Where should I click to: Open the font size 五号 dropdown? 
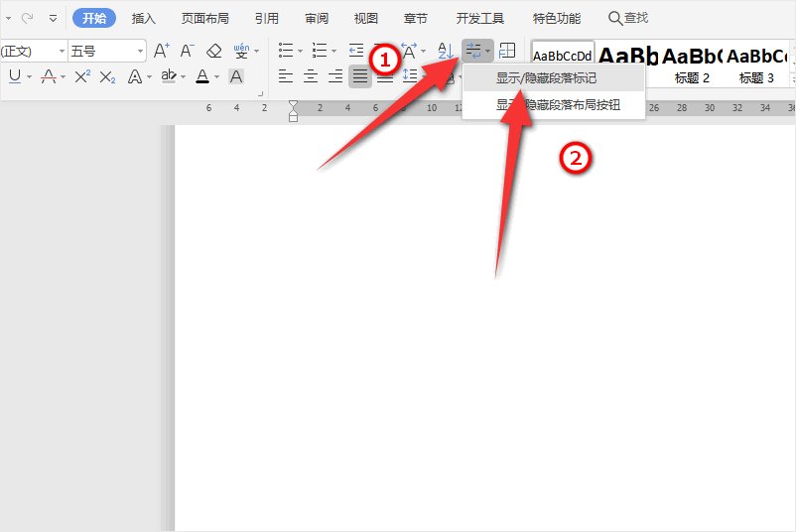(140, 51)
